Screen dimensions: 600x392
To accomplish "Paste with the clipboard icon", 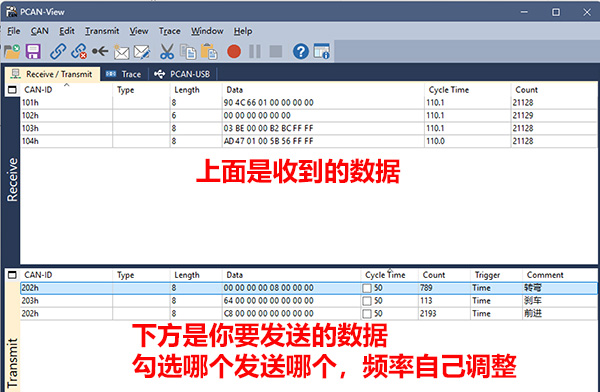I will pos(209,52).
